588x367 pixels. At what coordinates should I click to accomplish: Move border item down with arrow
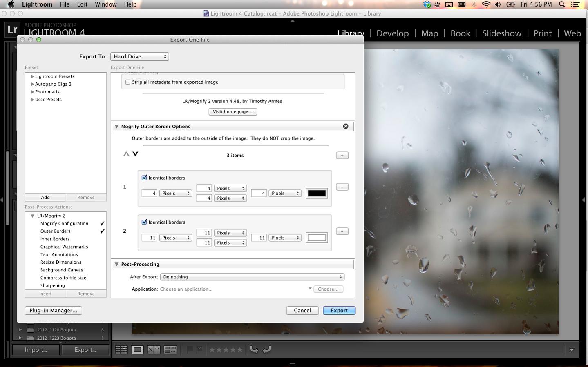(x=136, y=154)
